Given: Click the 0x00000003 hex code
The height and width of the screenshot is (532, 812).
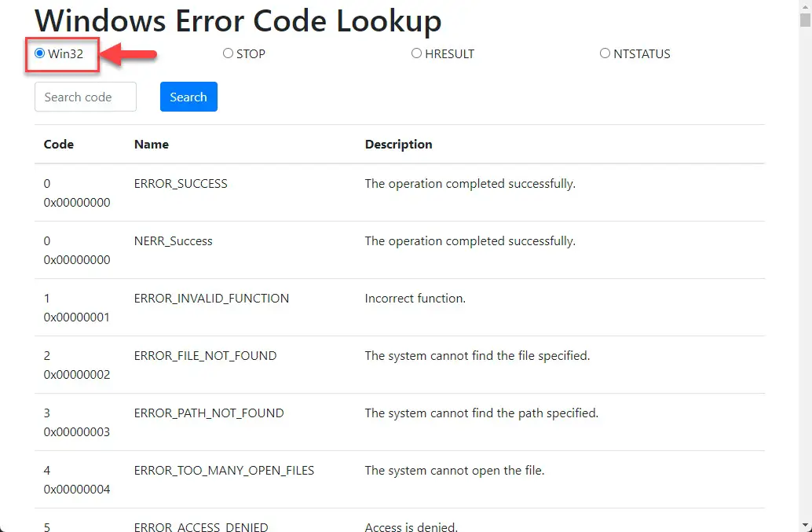Looking at the screenshot, I should [77, 432].
